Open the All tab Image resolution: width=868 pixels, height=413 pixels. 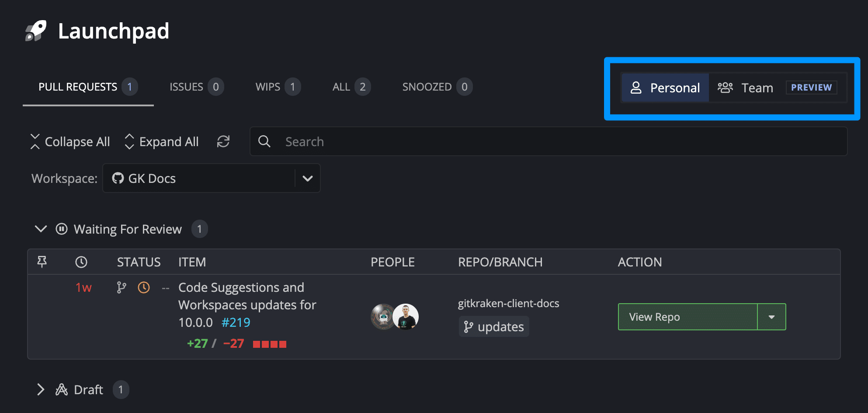(x=351, y=87)
